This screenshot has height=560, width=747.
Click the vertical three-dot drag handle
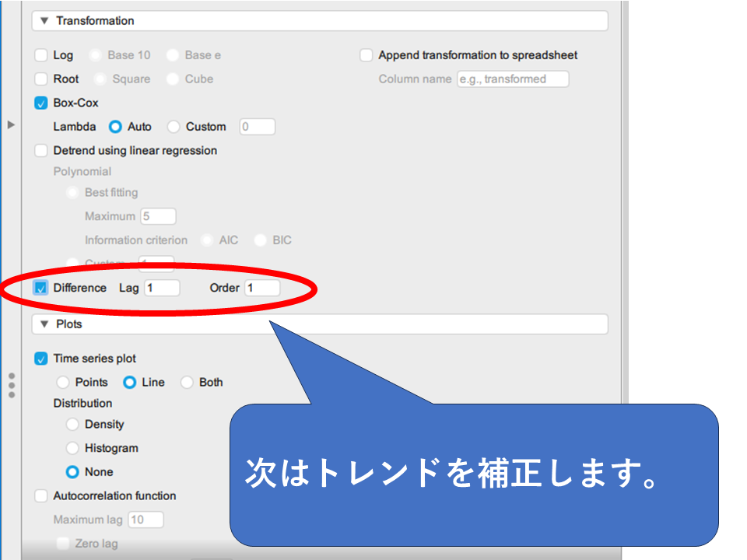[12, 385]
